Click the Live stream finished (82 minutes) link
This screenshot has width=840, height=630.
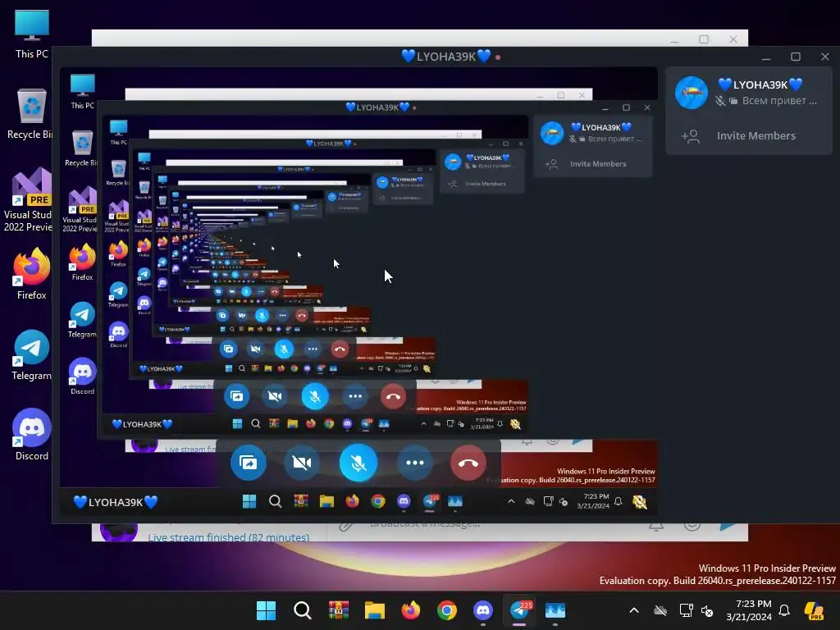229,536
